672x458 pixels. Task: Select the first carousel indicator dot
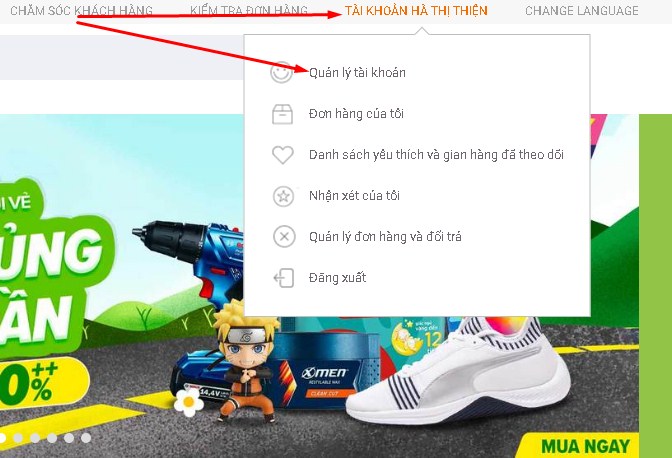tap(2, 438)
